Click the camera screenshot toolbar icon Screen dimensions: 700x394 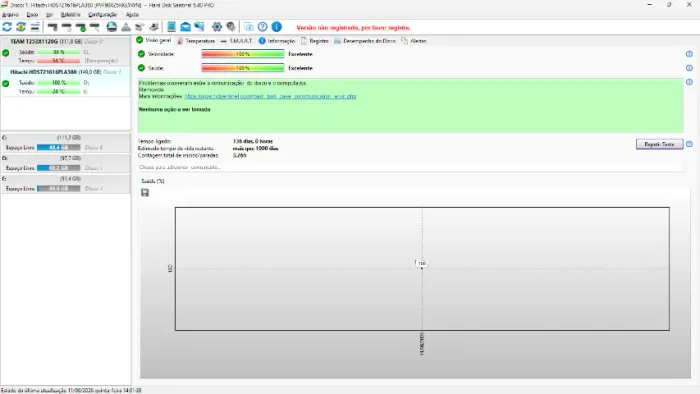tap(249, 27)
